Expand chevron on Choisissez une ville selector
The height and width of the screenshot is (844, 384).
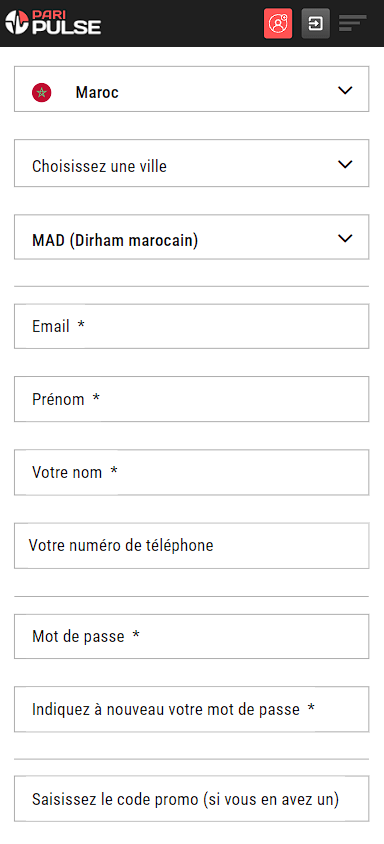pos(345,164)
